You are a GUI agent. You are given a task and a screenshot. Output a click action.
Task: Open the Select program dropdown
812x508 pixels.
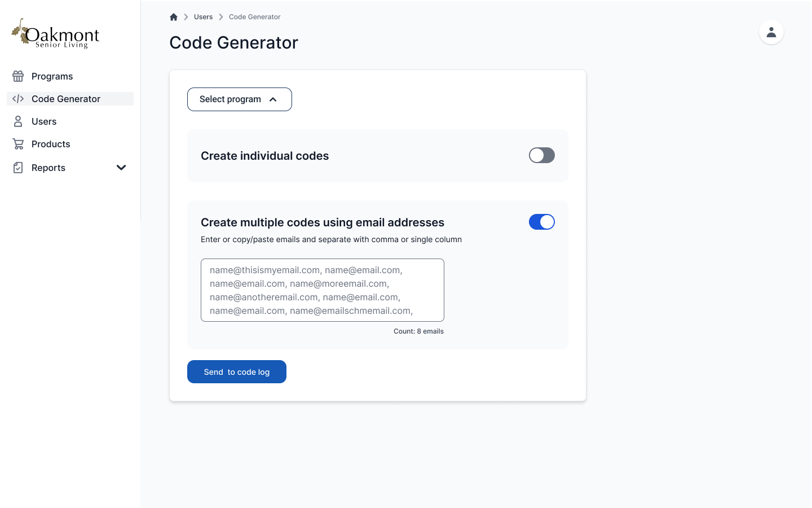coord(239,99)
